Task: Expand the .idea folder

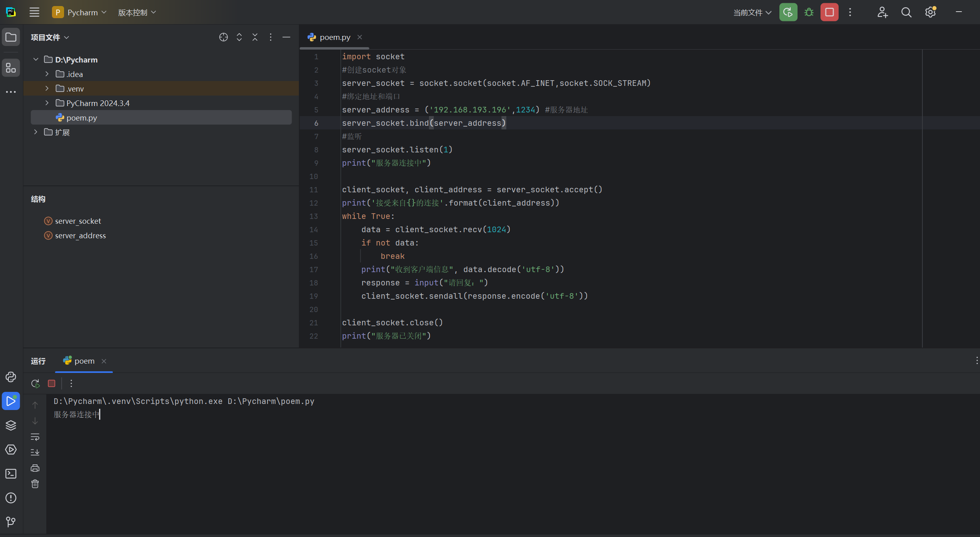Action: (47, 74)
